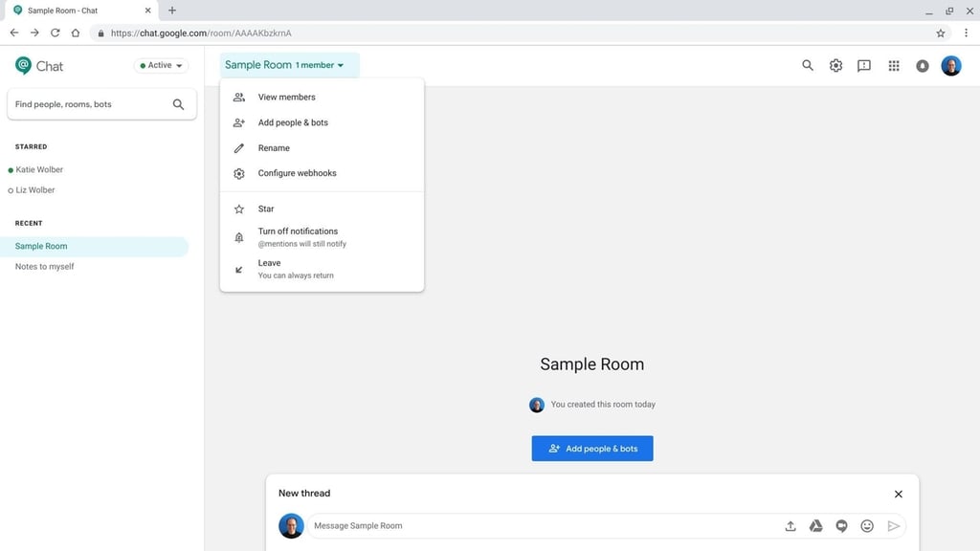Open the emoji picker
The width and height of the screenshot is (980, 551).
click(867, 526)
